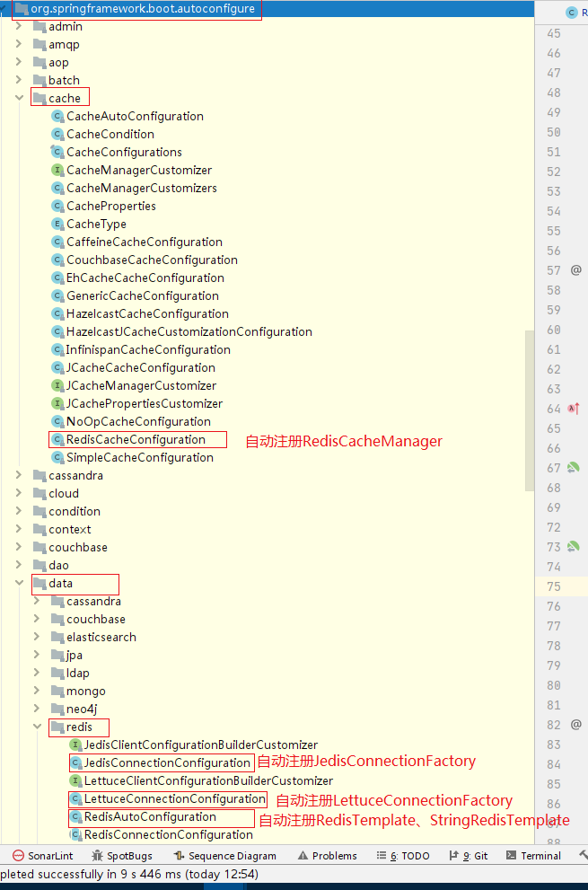This screenshot has height=890, width=588.
Task: Click the JCachePropertiesCustomizer interface icon
Action: (57, 403)
